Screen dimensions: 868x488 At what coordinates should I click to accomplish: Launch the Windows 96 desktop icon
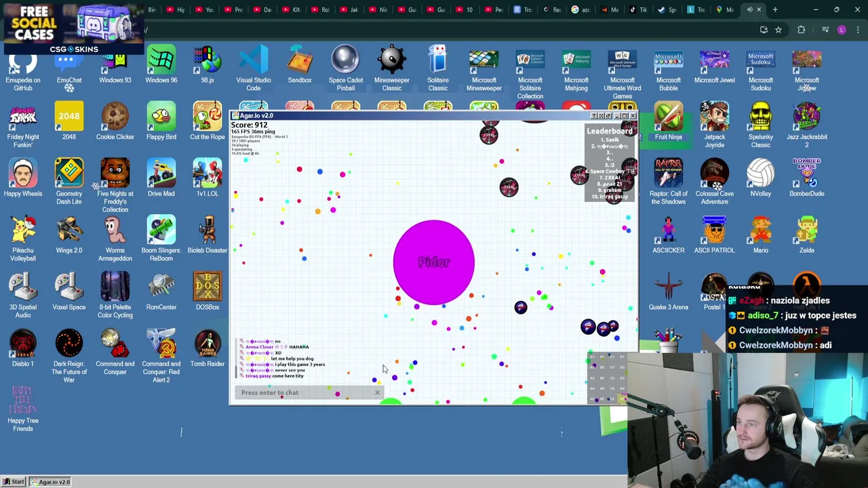(161, 66)
